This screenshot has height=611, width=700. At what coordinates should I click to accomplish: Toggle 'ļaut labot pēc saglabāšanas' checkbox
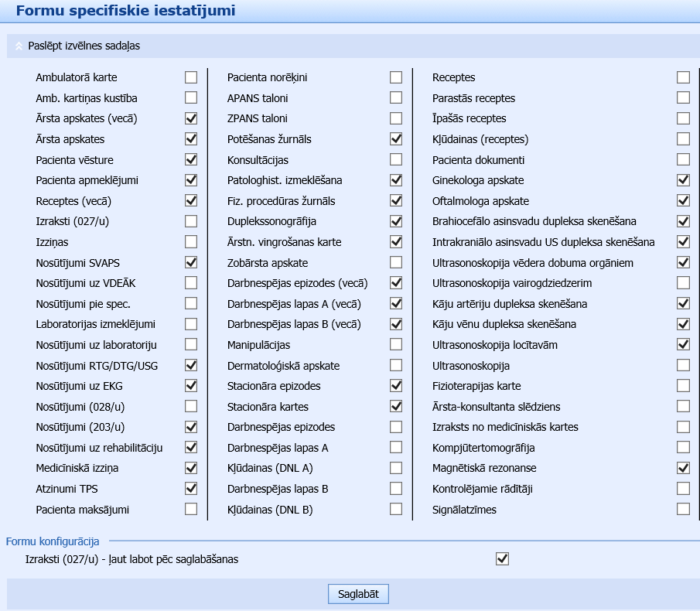[x=503, y=558]
